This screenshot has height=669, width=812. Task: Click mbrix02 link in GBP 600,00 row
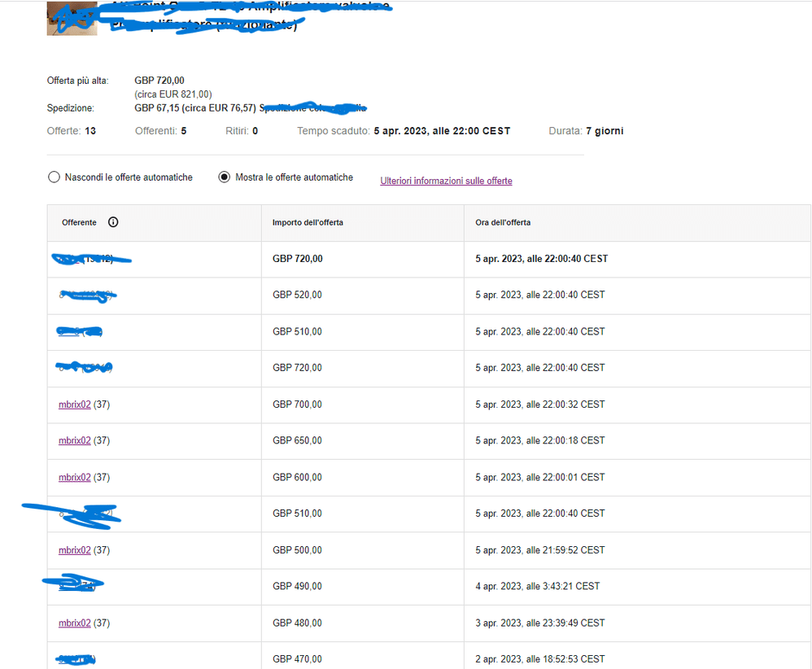pos(75,477)
